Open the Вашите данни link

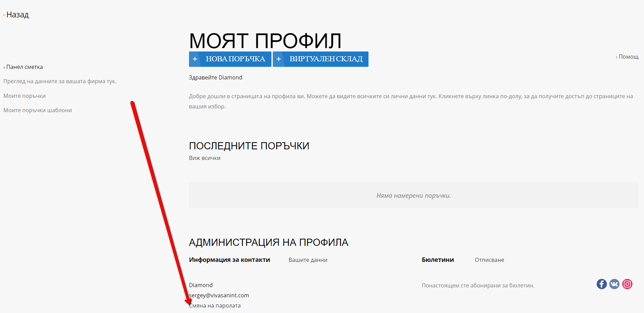click(308, 260)
